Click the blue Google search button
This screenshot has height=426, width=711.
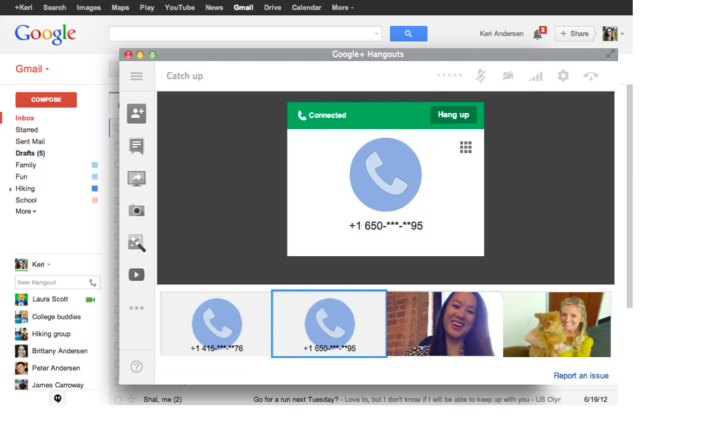[408, 34]
